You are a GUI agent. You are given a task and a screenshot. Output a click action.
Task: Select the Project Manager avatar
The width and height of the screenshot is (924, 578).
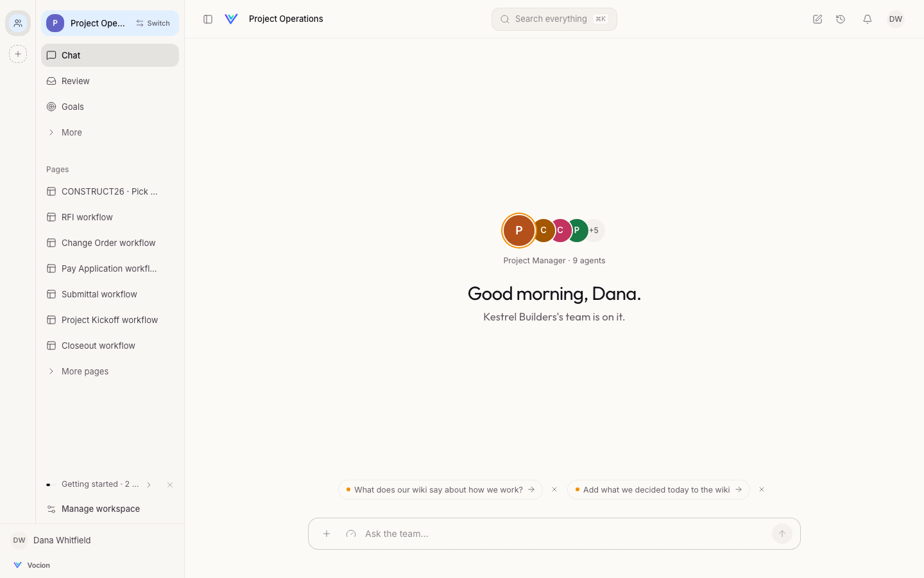click(518, 231)
